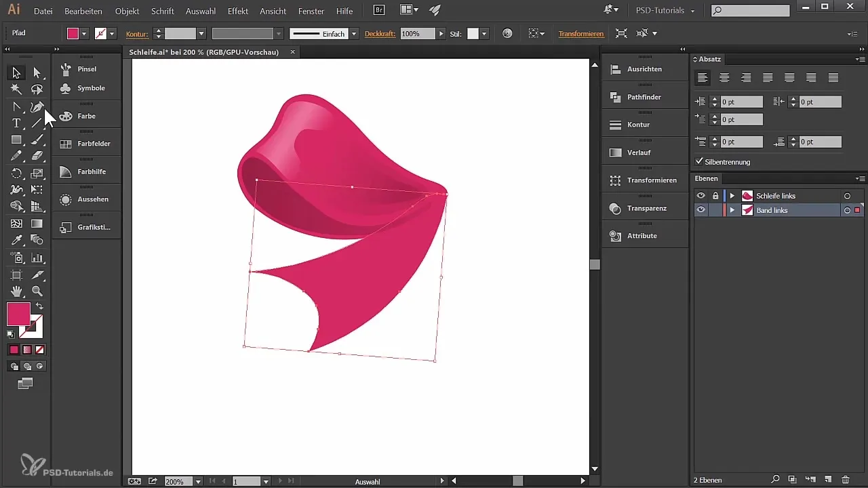Select the Direct Selection tool
The width and height of the screenshot is (868, 488).
[x=37, y=73]
